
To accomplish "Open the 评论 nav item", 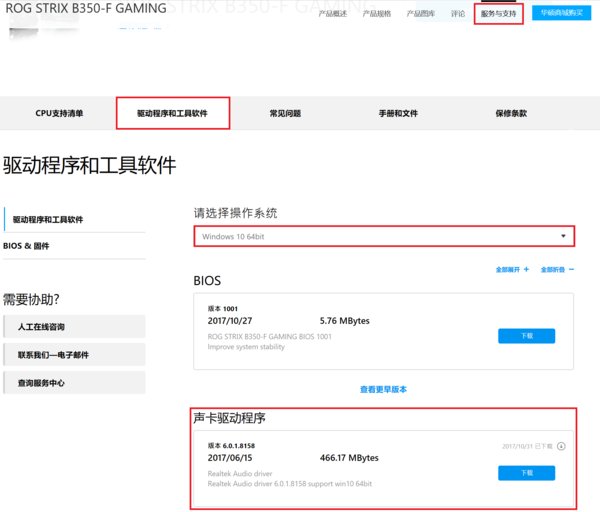I will [x=458, y=14].
